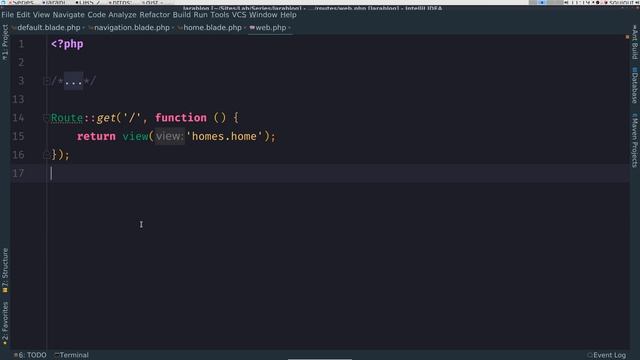The image size is (640, 360).
Task: Close the web.php tab
Action: (x=289, y=28)
